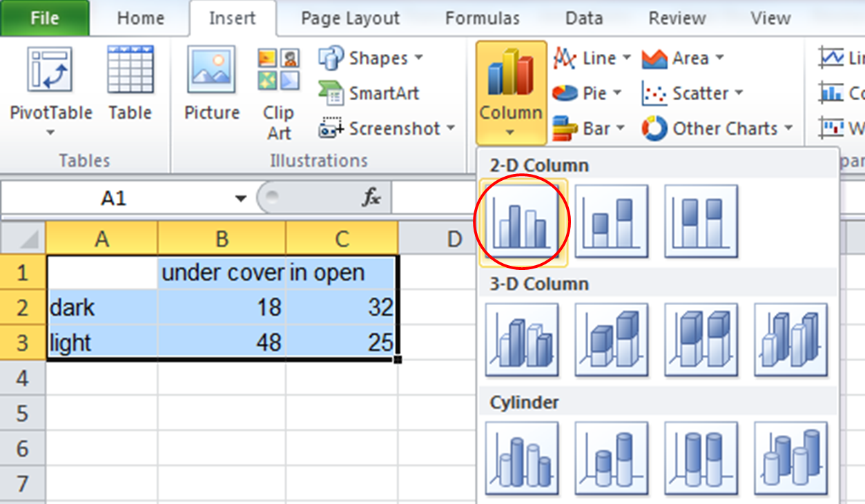This screenshot has width=865, height=504.
Task: Click the green File button
Action: click(45, 18)
